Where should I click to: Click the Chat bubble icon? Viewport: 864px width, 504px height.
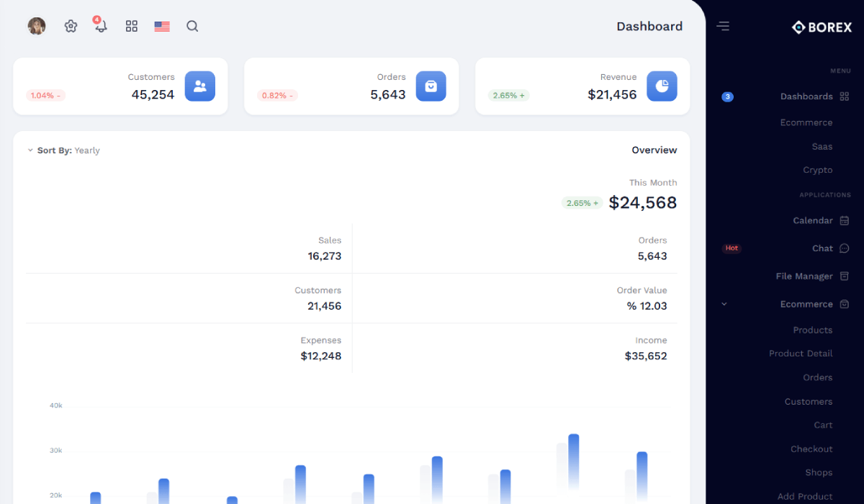[845, 248]
